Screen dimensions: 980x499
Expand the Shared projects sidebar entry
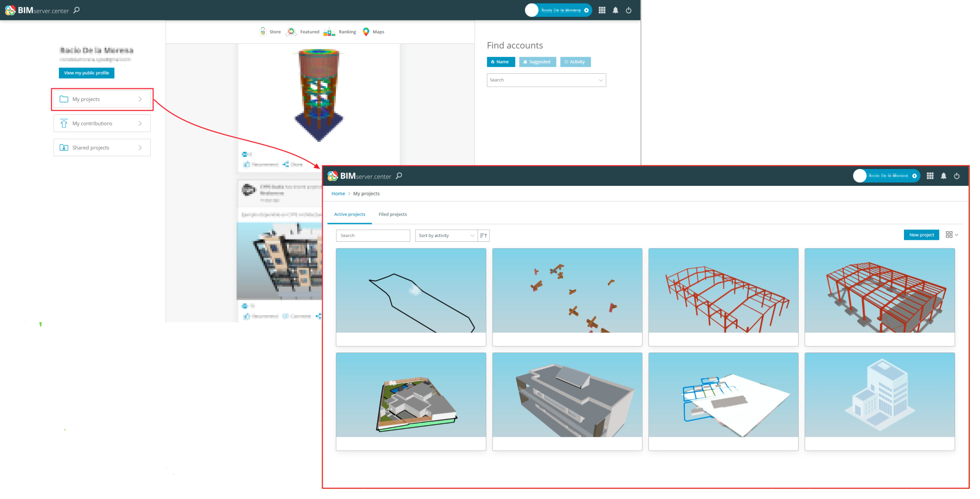(x=101, y=147)
